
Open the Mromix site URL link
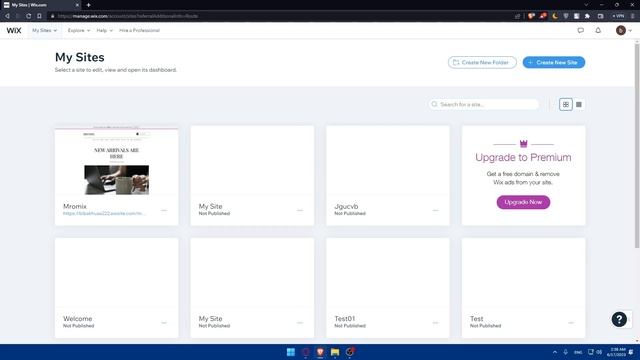104,213
